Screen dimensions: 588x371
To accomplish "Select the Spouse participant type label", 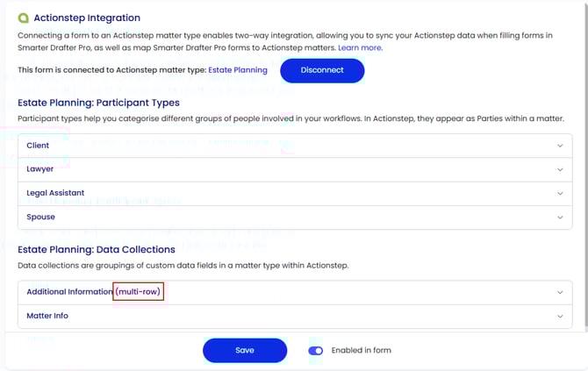I will [x=41, y=218].
